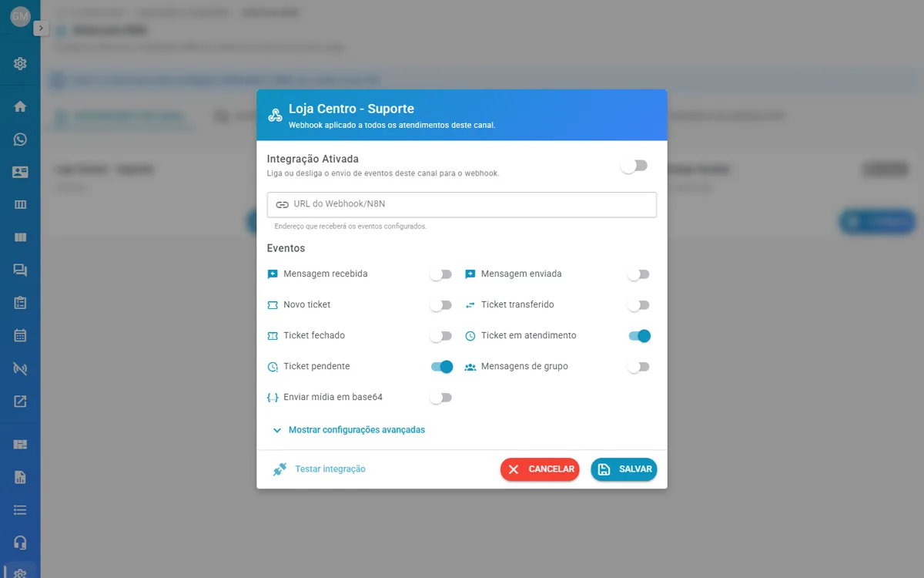
Task: Click the Mensagem recebida event icon
Action: (273, 274)
